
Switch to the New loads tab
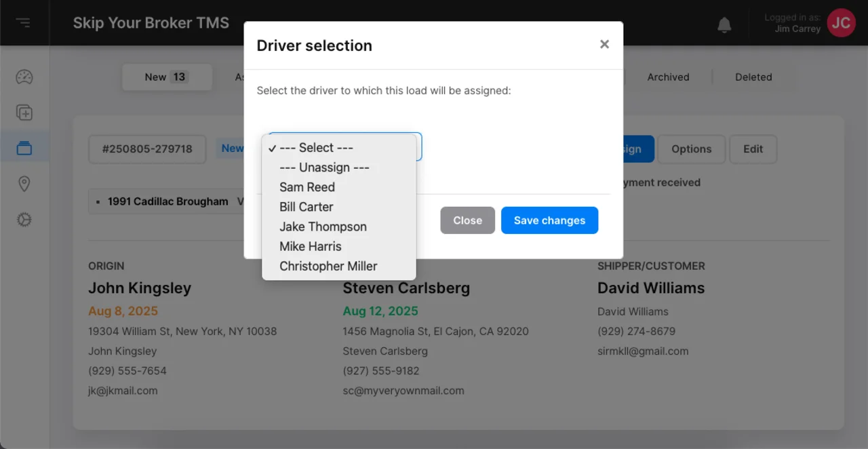[x=165, y=77]
